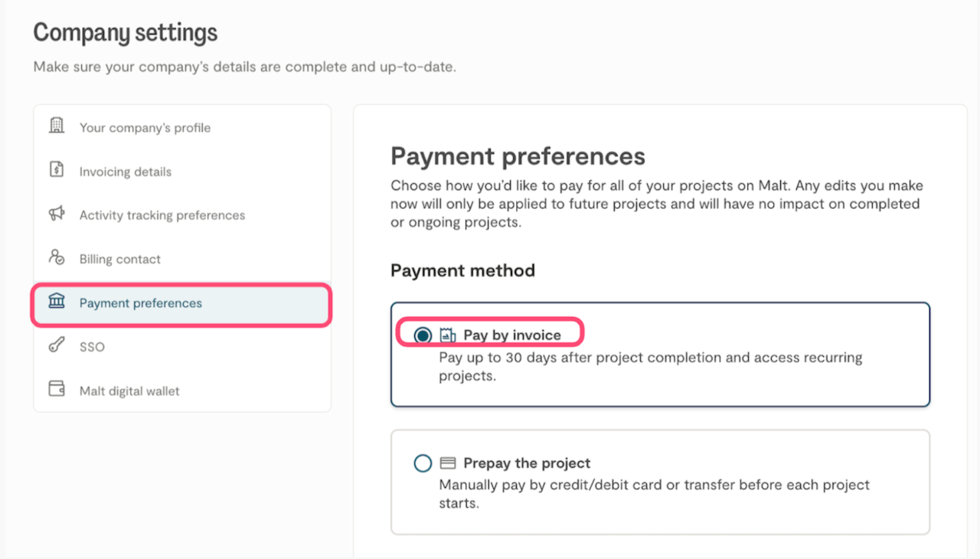Image resolution: width=980 pixels, height=559 pixels.
Task: Open Malt digital wallet section
Action: (129, 391)
